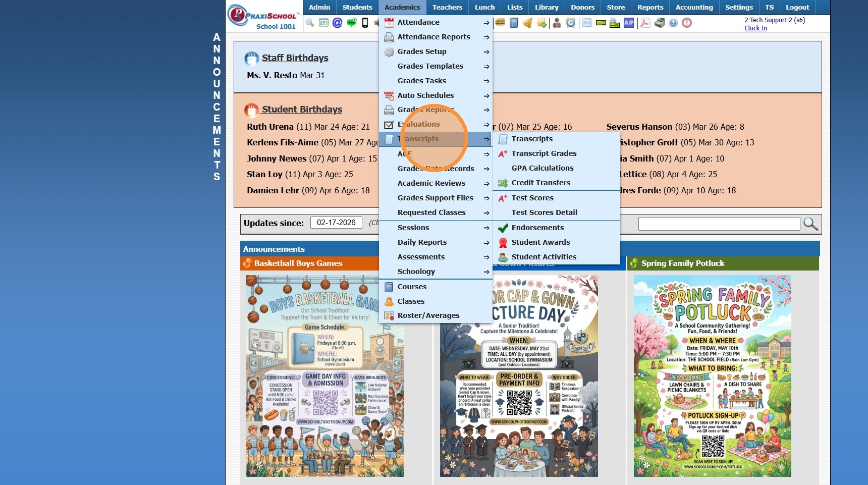Select Student Activities in the submenu
The image size is (868, 485).
coord(556,257)
